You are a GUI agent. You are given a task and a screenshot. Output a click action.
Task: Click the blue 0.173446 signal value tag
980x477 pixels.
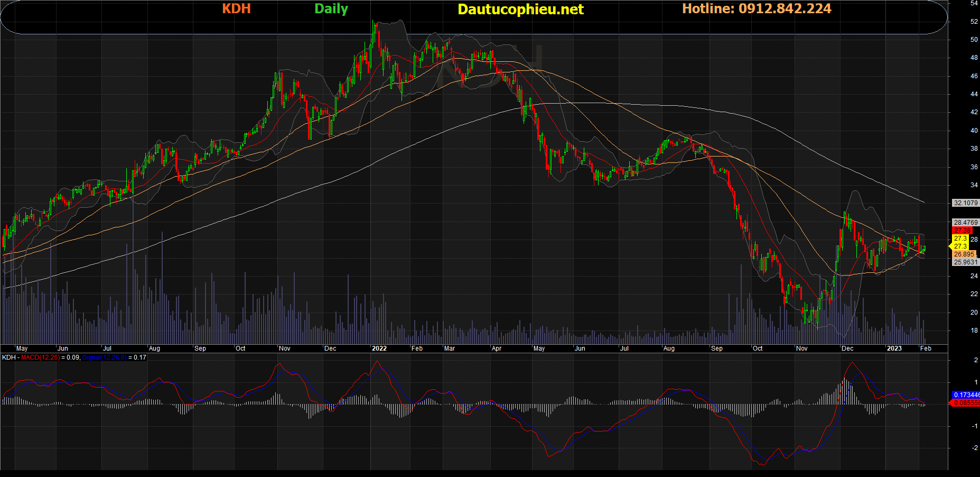click(x=966, y=395)
